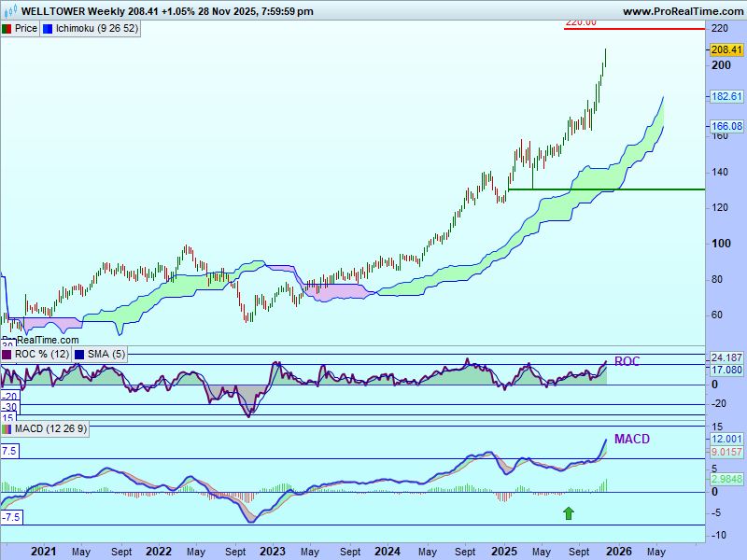This screenshot has width=747, height=560.
Task: Click the multicolor MACD legend icon
Action: click(x=7, y=428)
